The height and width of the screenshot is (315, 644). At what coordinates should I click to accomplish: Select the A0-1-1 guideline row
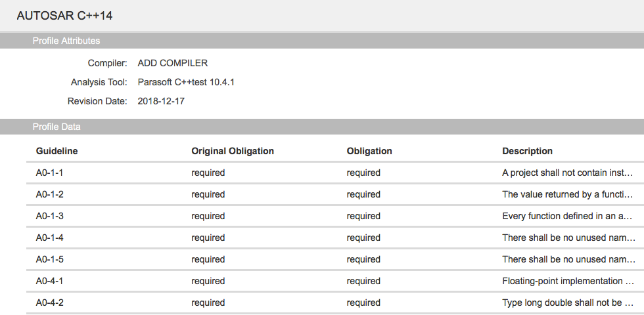click(335, 173)
